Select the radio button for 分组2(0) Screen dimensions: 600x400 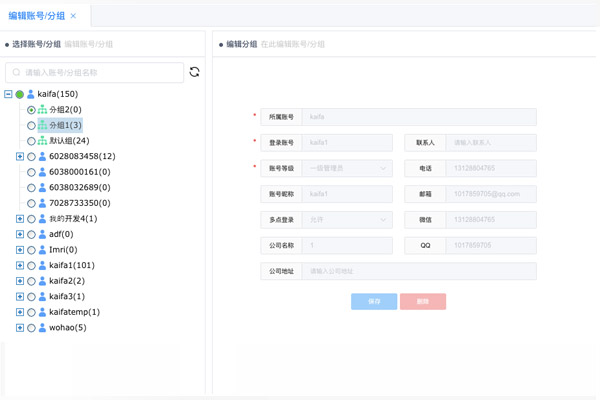[x=31, y=110]
